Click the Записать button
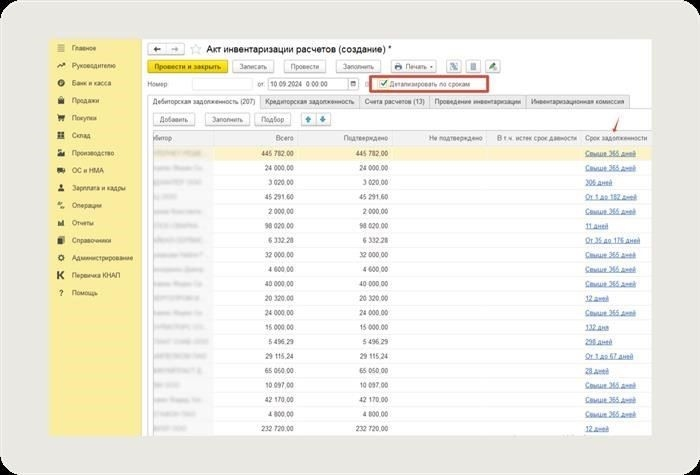The image size is (700, 475). [x=253, y=67]
